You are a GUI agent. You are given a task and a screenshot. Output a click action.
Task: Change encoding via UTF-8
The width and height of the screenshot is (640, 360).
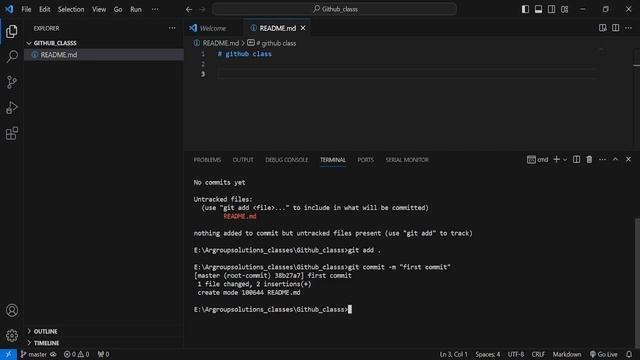point(516,354)
